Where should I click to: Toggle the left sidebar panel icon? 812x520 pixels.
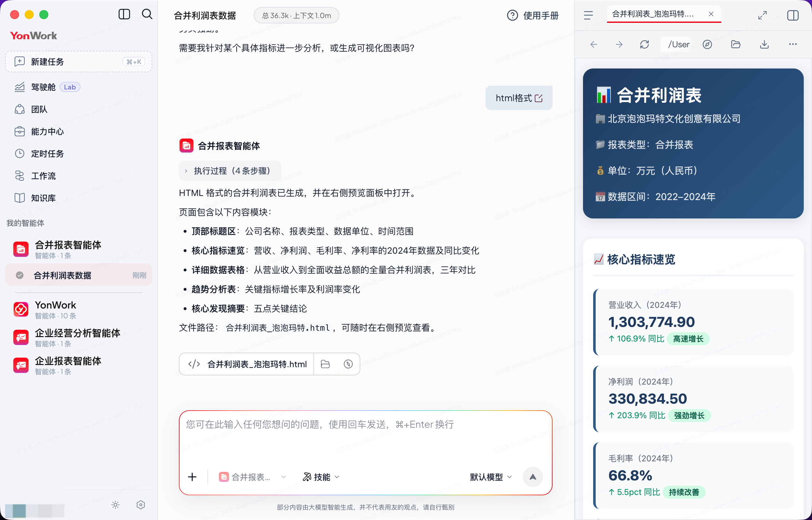[x=124, y=14]
